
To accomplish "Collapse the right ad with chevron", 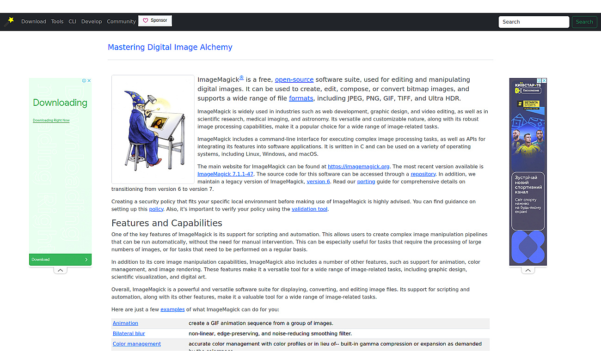I will coord(528,270).
